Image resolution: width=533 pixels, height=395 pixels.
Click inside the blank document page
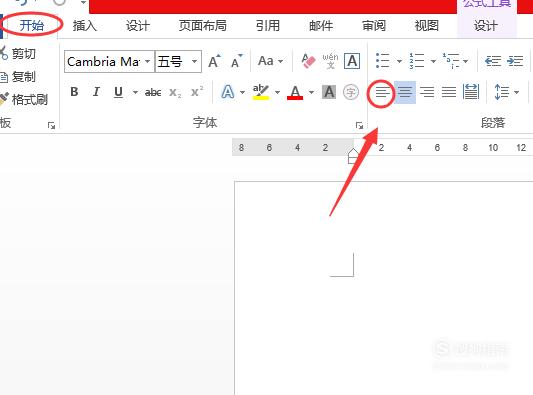(383, 288)
